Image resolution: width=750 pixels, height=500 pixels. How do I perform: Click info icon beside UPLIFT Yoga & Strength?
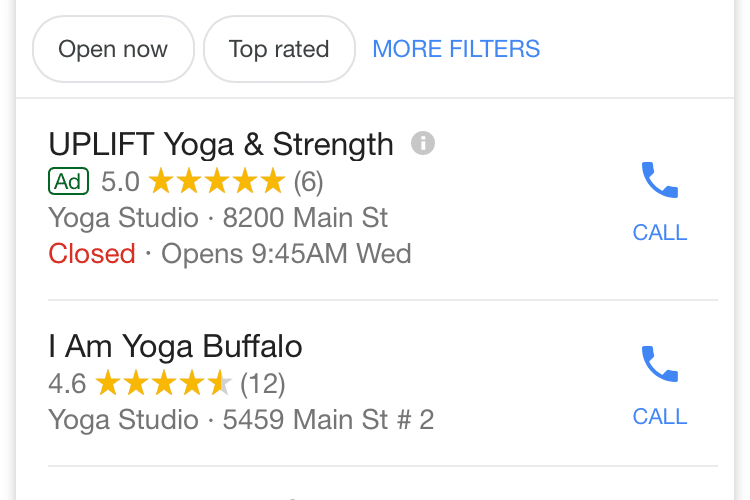423,143
